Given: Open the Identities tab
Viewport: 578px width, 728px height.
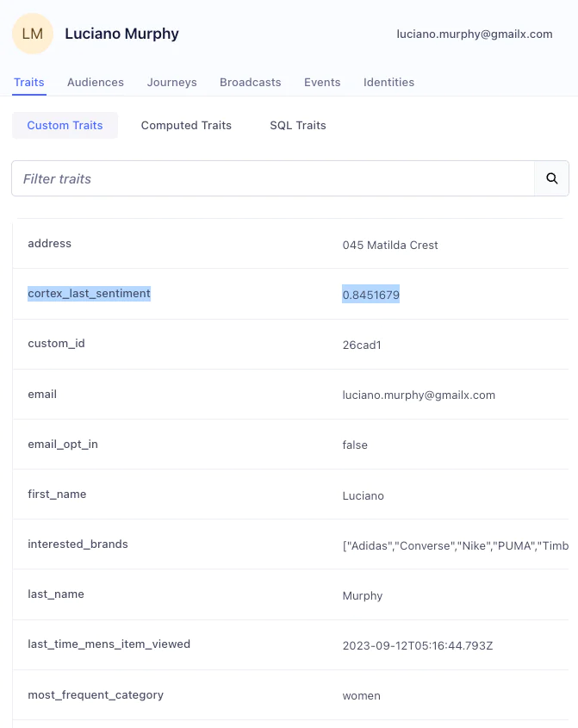Looking at the screenshot, I should [388, 82].
